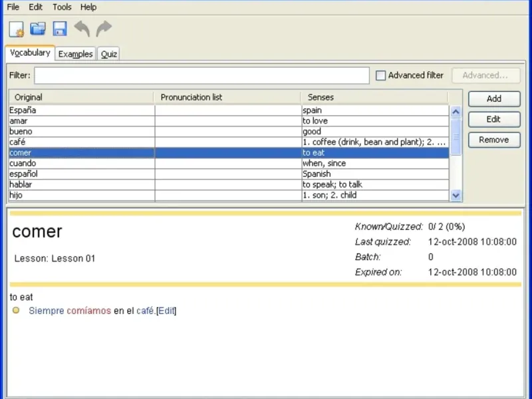The height and width of the screenshot is (399, 532).
Task: Select the hablar row in vocabulary list
Action: click(x=80, y=185)
